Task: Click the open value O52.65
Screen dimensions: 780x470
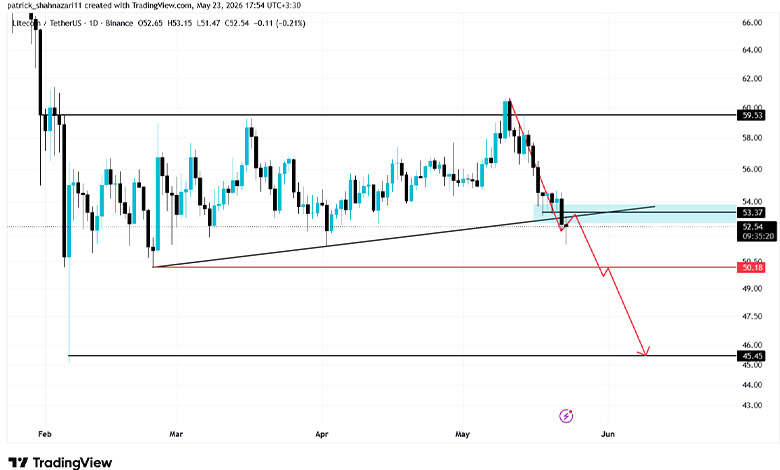Action: click(150, 23)
